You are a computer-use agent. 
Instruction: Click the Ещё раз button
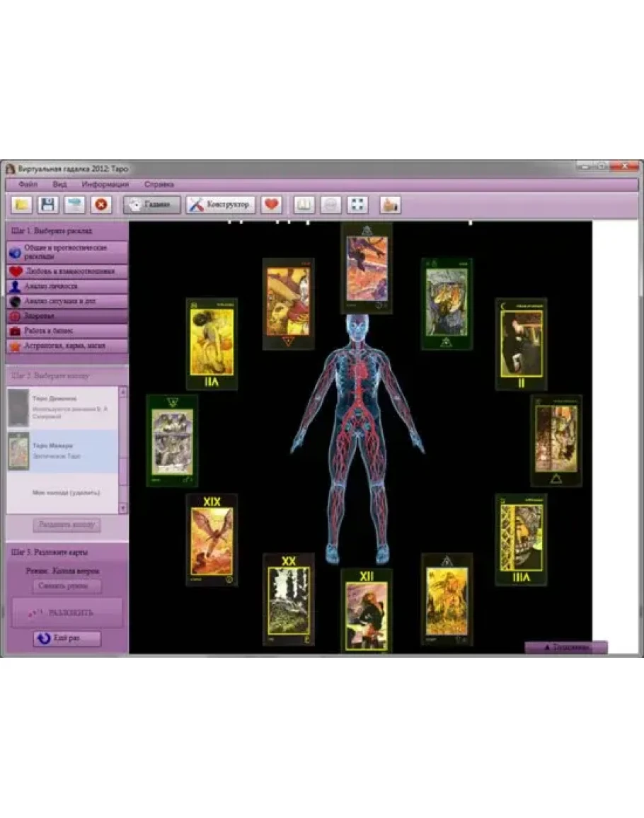pyautogui.click(x=67, y=639)
